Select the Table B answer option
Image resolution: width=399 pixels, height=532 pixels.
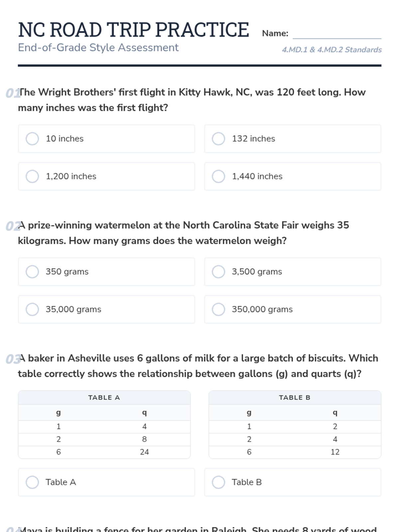(x=218, y=482)
